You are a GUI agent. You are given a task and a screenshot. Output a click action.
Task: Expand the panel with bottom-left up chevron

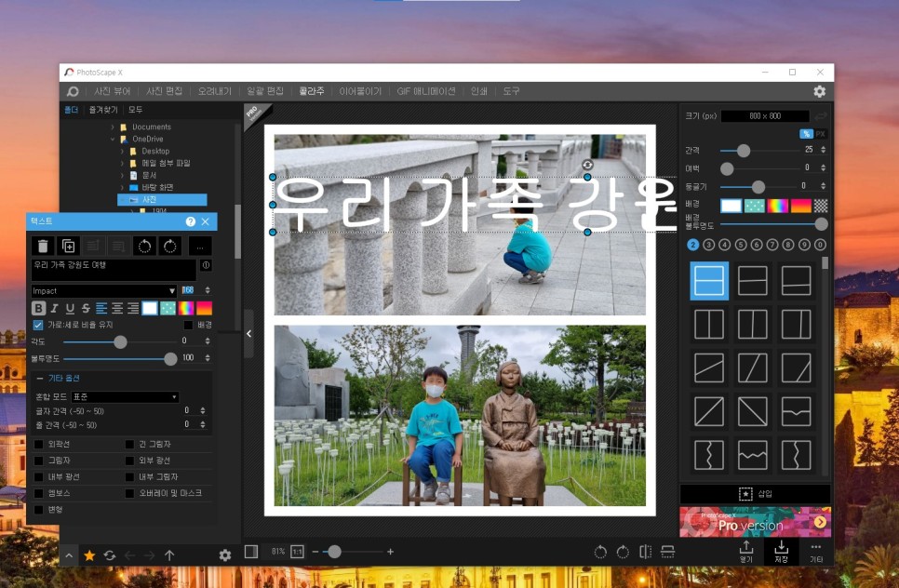(x=69, y=555)
